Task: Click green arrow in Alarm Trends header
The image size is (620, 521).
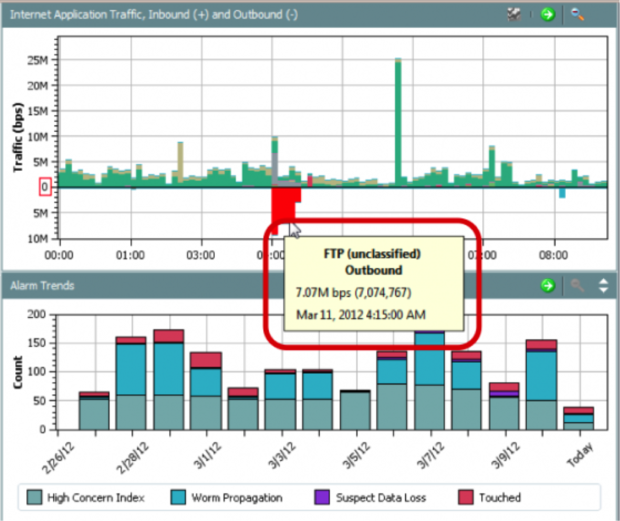Action: click(x=548, y=285)
